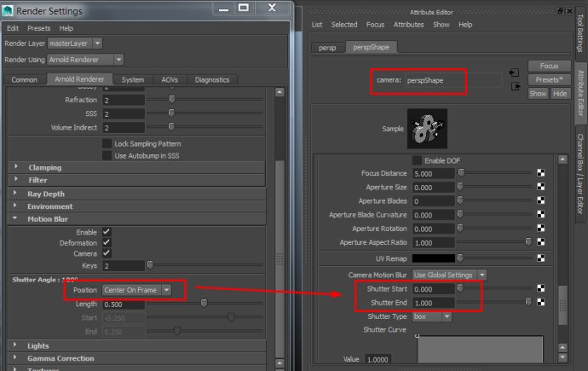The image size is (588, 371).
Task: Open the Tool Settings side tab
Action: click(x=580, y=33)
